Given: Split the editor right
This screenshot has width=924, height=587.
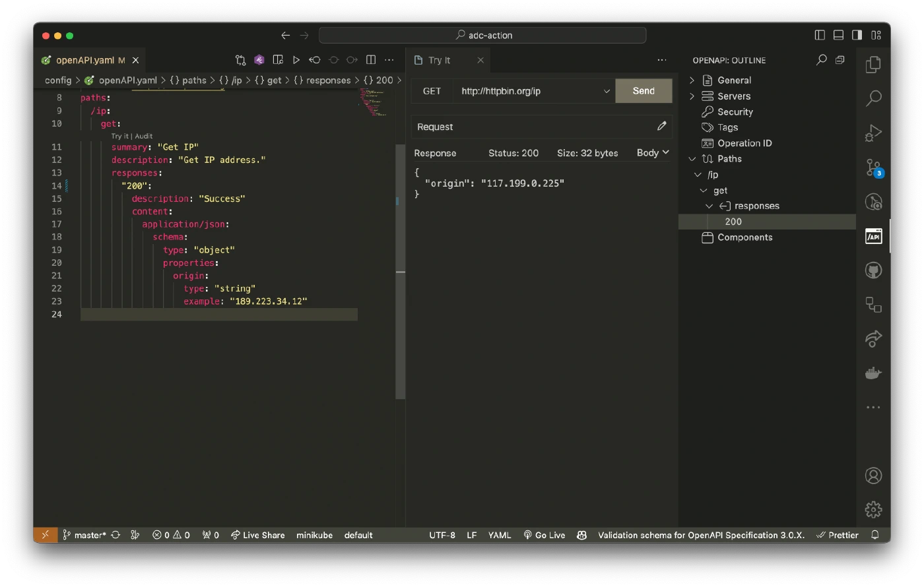Looking at the screenshot, I should coord(371,60).
